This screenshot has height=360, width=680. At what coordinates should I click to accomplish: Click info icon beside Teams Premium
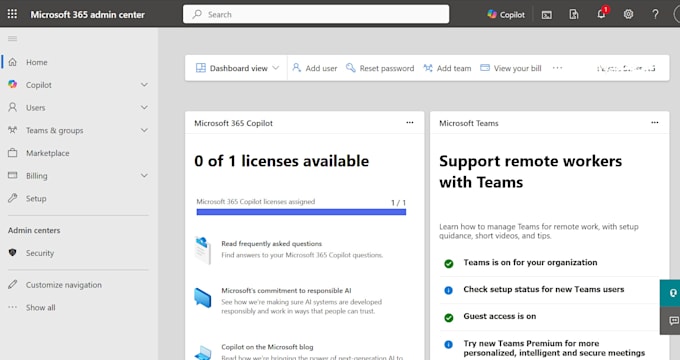click(449, 344)
